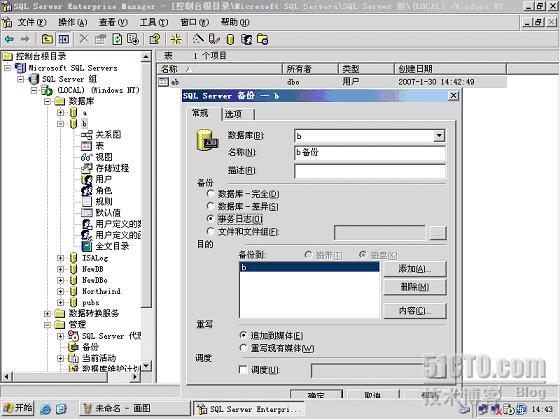Expand the pubs database node
This screenshot has height=420, width=560.
61,302
